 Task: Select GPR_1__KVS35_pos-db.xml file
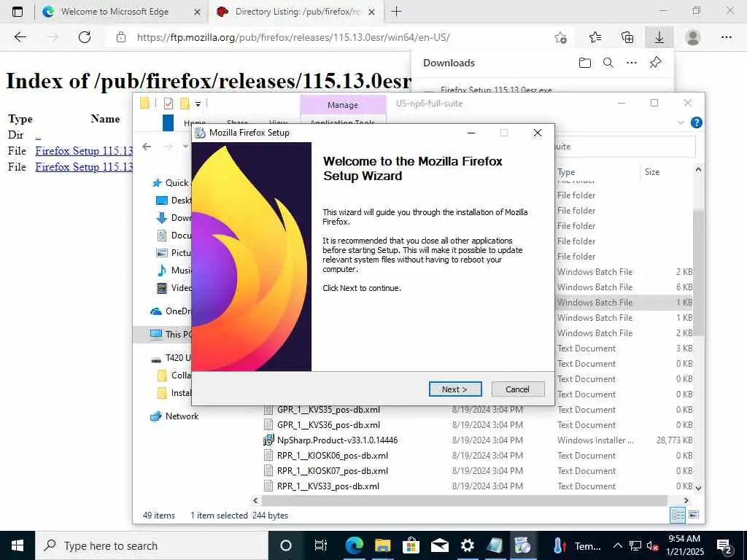328,410
